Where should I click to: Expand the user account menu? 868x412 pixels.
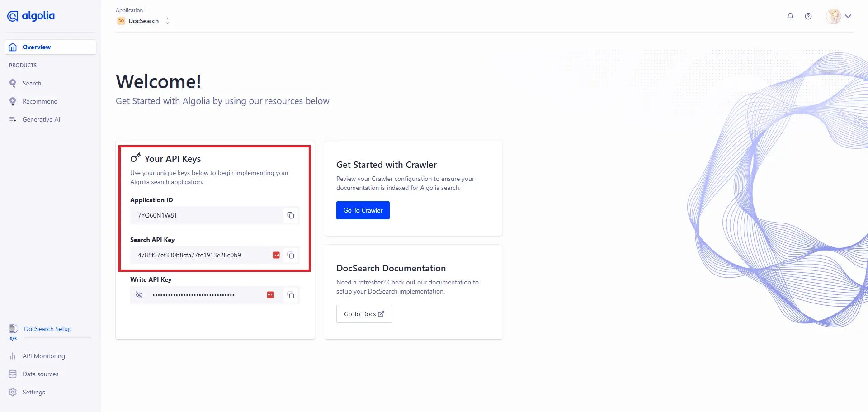point(849,16)
